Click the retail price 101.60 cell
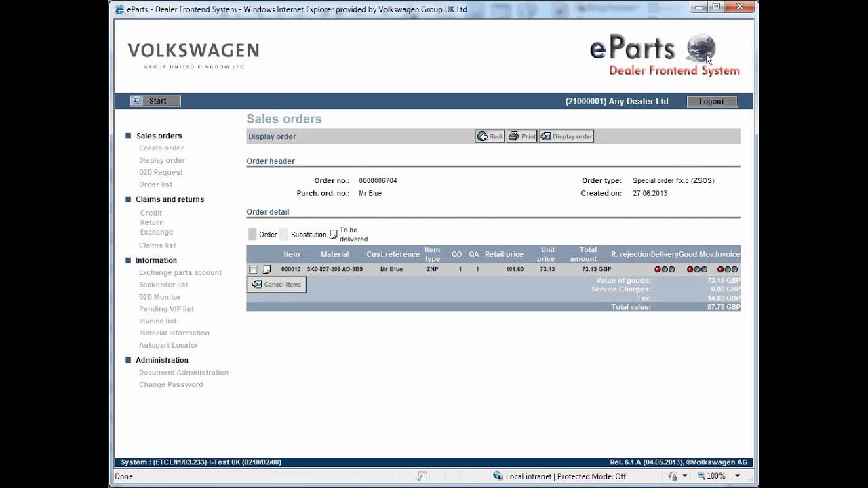This screenshot has height=488, width=868. tap(515, 270)
